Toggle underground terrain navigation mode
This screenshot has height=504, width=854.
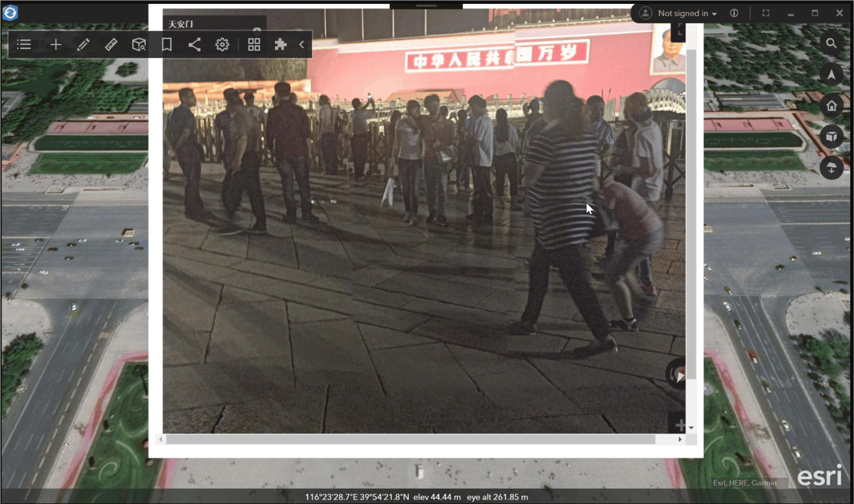click(831, 168)
